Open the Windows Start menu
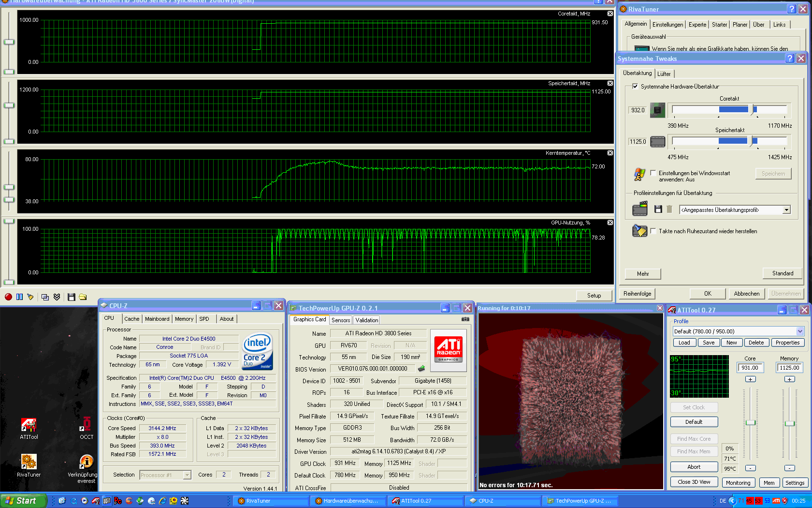 coord(23,501)
